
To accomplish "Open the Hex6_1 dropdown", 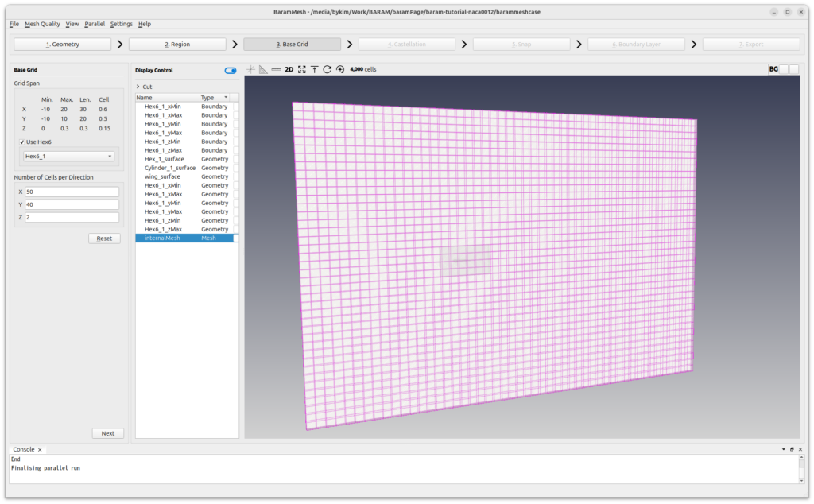I will point(68,157).
